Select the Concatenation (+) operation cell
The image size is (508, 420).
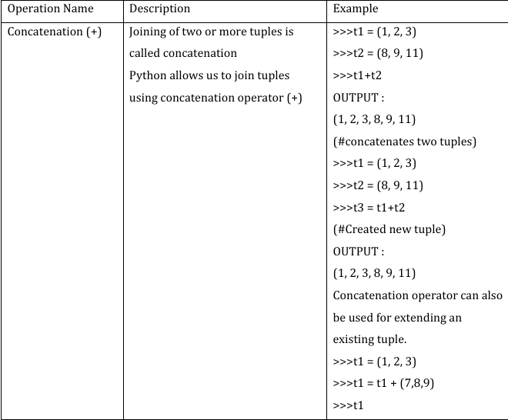[55, 32]
